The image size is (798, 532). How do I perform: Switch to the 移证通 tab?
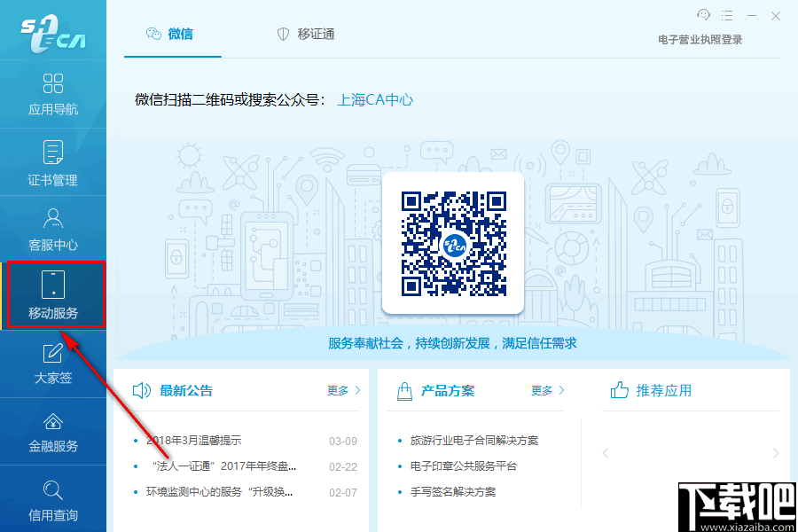pyautogui.click(x=306, y=34)
